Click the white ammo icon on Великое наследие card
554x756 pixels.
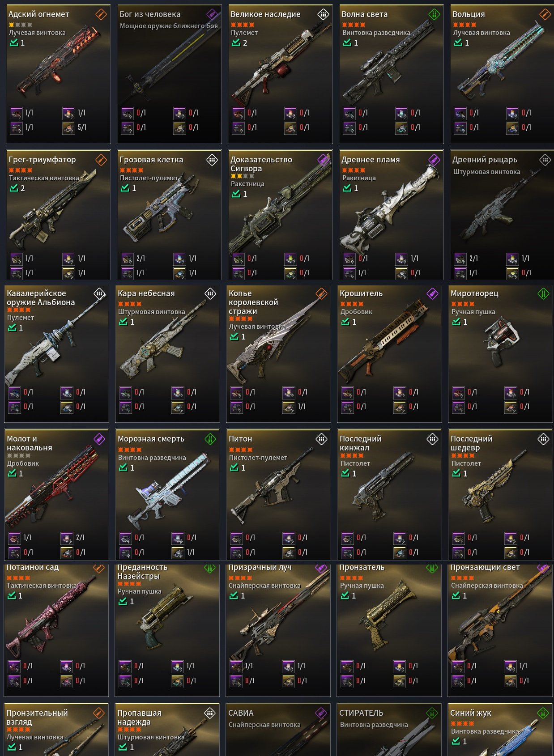323,14
